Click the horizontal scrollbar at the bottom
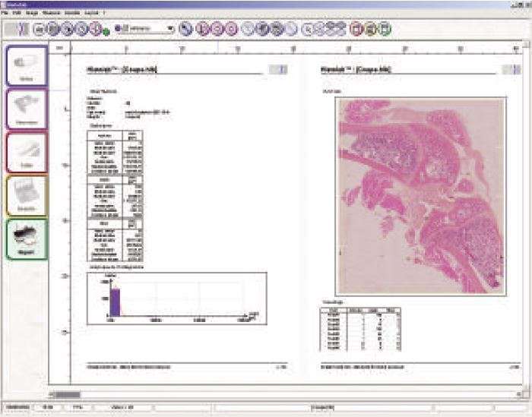Viewport: 532px width, 417px height. pos(289,394)
